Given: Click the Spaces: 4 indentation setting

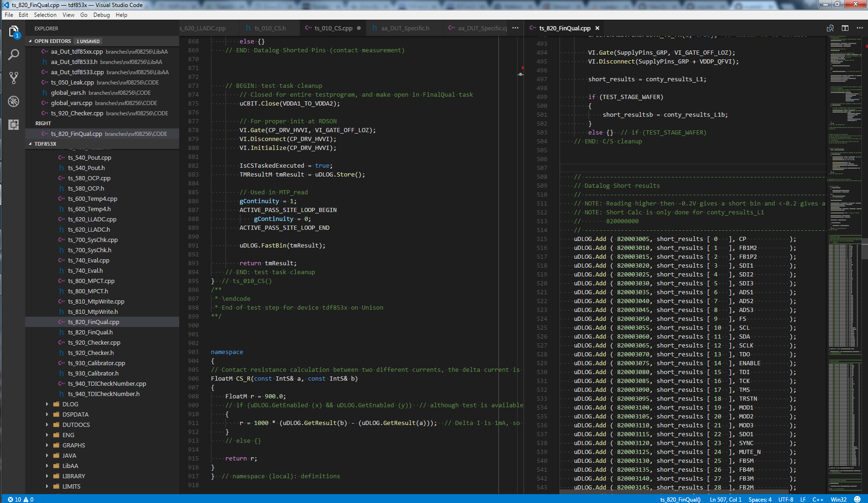Looking at the screenshot, I should [x=760, y=499].
